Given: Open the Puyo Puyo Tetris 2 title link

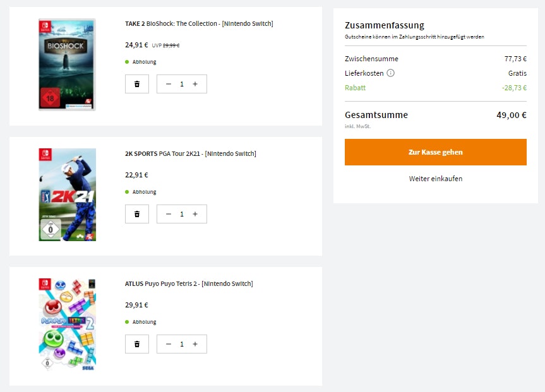Looking at the screenshot, I should (x=189, y=284).
